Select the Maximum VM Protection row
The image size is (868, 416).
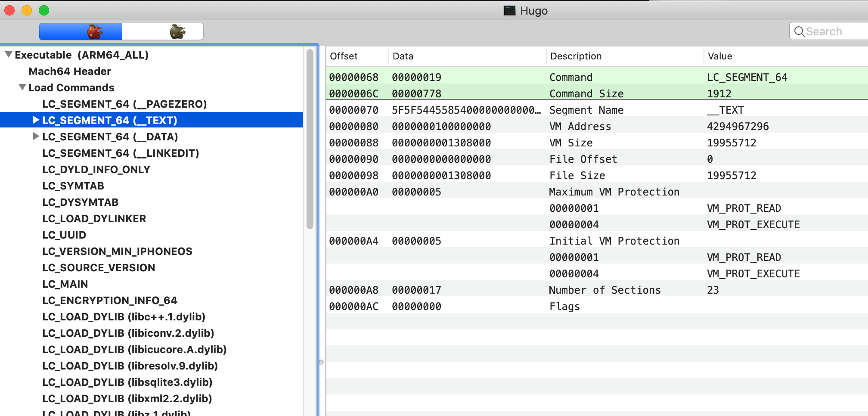click(597, 192)
